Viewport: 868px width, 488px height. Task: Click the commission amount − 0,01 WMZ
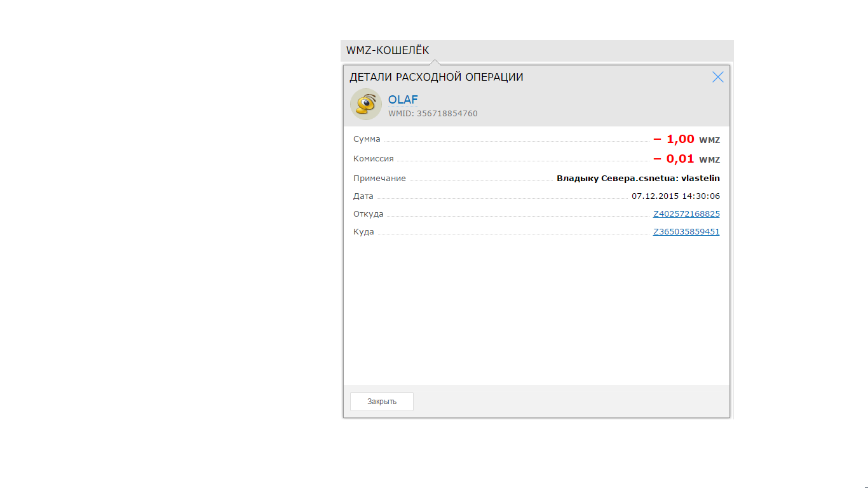[x=686, y=159]
